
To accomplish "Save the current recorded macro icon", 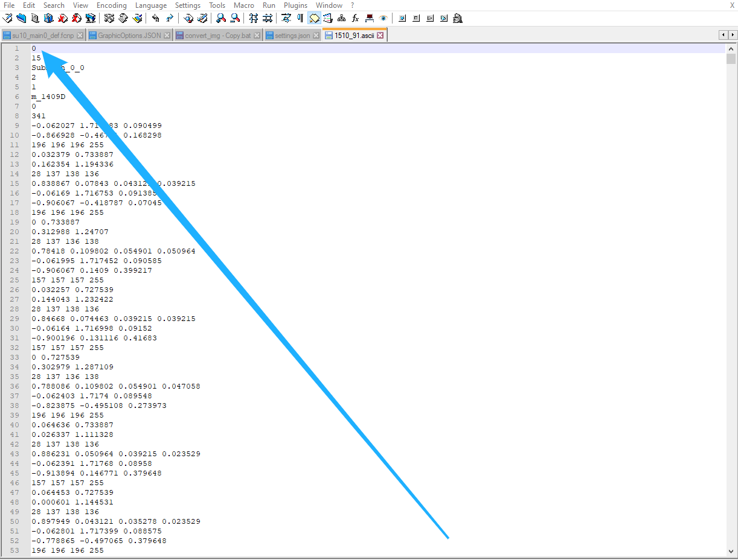I will [458, 18].
